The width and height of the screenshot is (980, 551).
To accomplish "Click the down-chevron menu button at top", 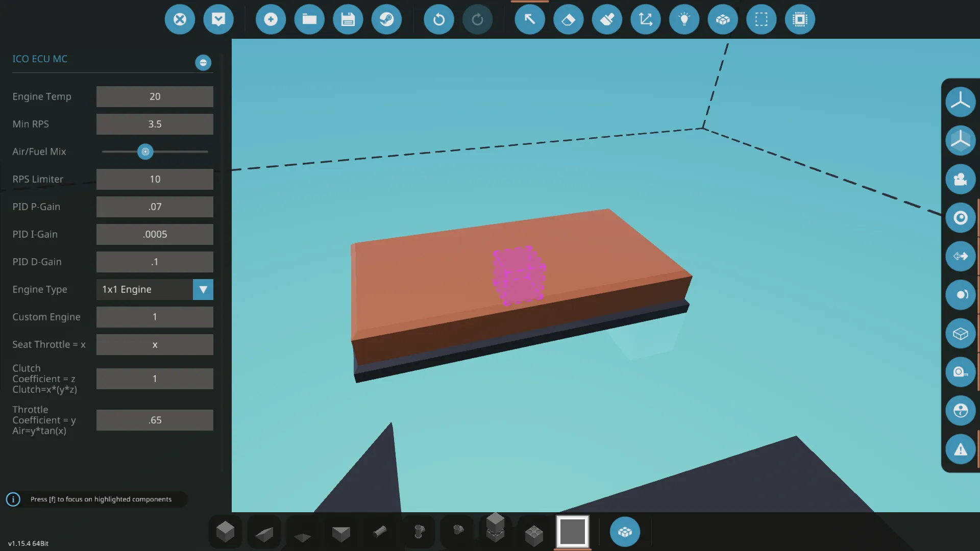I will tap(218, 19).
